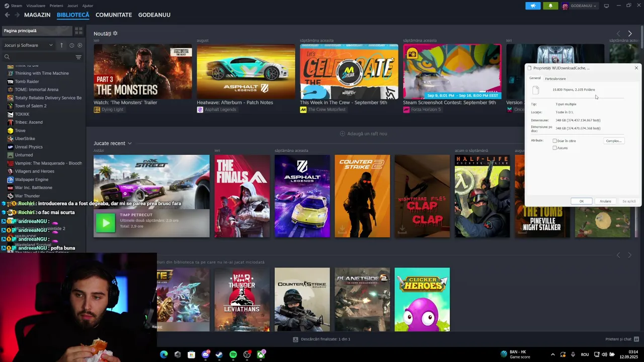Open Steam from Windows taskbar
The height and width of the screenshot is (362, 644).
219,354
